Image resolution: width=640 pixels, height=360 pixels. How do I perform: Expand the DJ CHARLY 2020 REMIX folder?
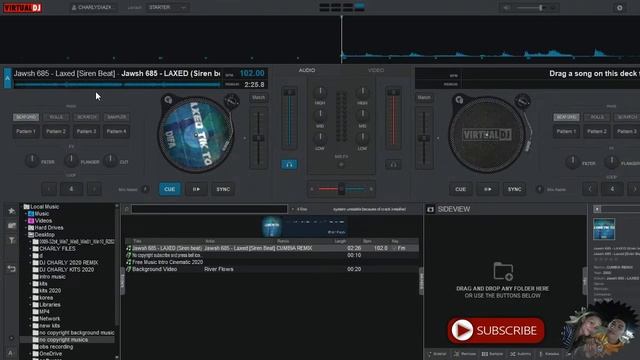pos(31,263)
